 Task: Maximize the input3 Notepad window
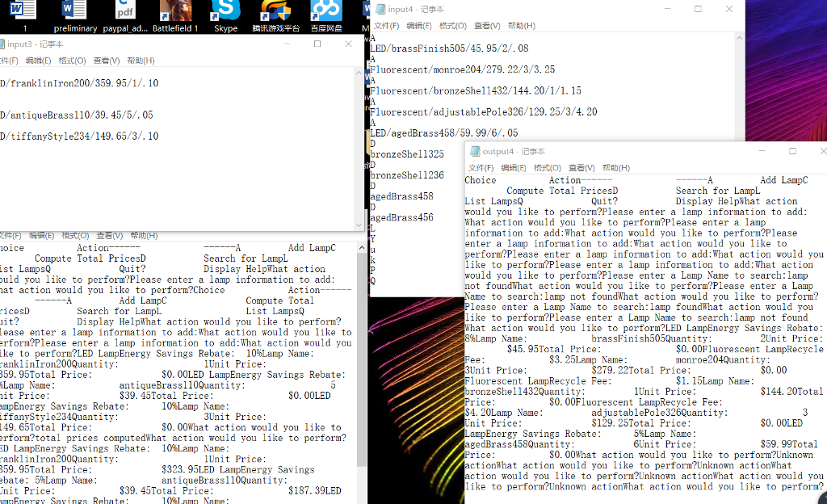pos(317,44)
